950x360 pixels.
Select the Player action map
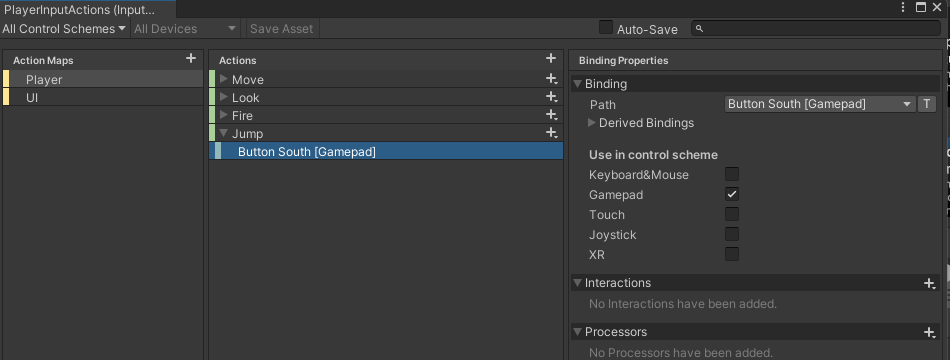pos(103,79)
